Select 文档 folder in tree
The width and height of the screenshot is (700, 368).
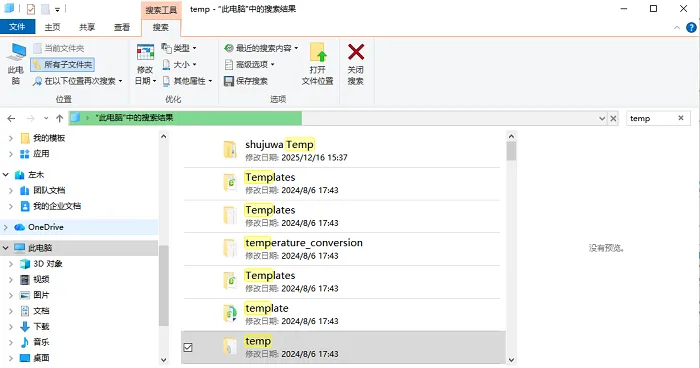41,311
